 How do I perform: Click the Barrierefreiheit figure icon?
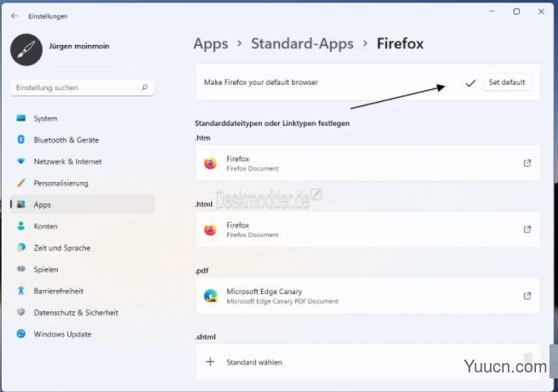(21, 291)
